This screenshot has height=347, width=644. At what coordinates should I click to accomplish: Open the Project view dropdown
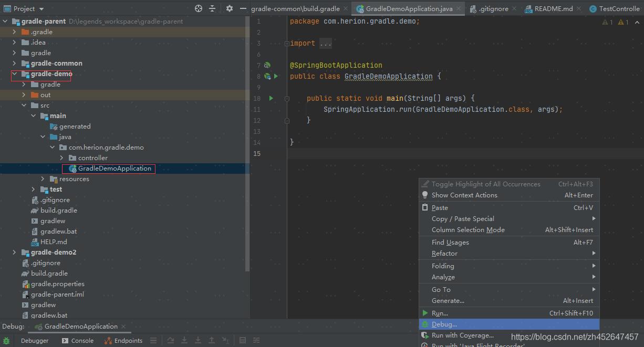point(41,9)
